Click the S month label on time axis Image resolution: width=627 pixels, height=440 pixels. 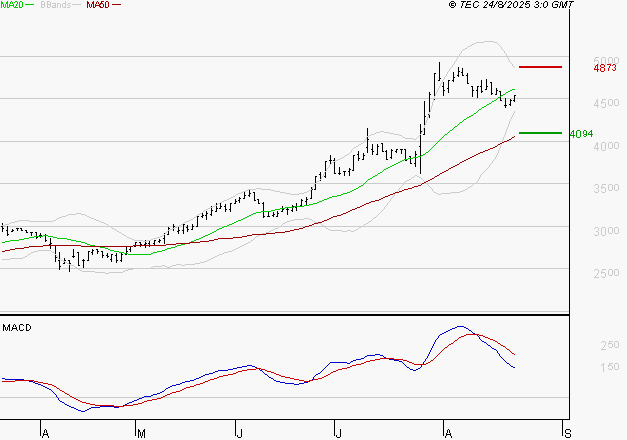[x=567, y=434]
